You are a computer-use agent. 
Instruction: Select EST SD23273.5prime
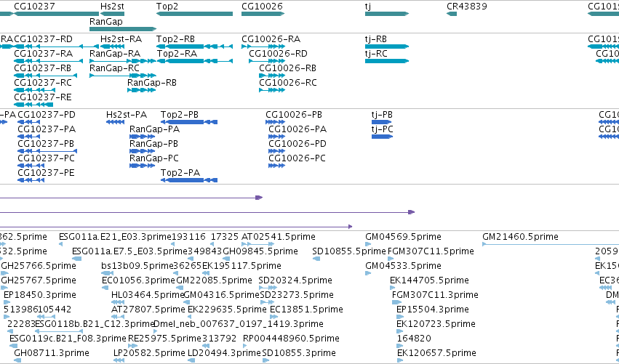click(x=297, y=295)
